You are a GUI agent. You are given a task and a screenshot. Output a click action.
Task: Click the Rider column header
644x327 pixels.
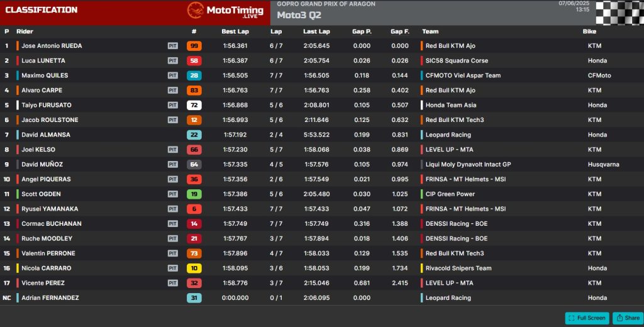pos(25,31)
